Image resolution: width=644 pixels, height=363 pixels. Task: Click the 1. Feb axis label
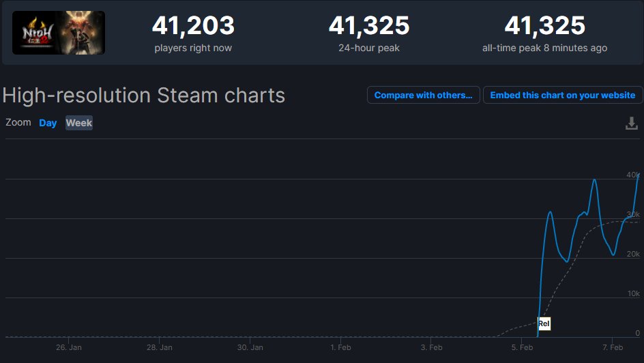coord(340,347)
